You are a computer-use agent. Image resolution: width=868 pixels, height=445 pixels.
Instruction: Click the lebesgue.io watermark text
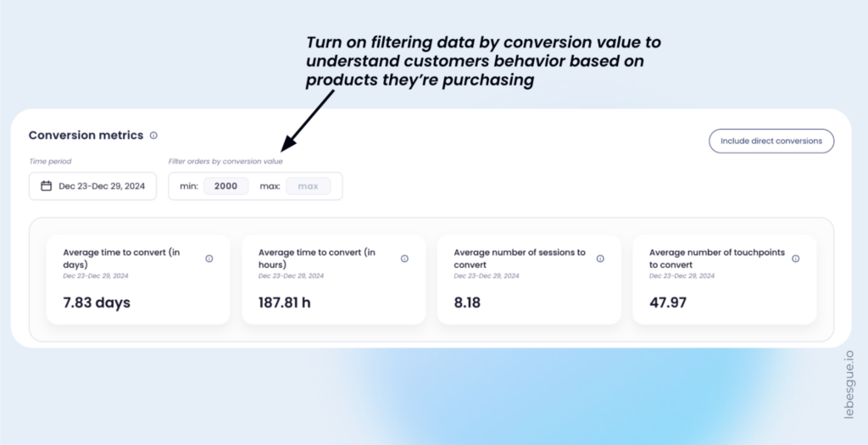(x=849, y=385)
